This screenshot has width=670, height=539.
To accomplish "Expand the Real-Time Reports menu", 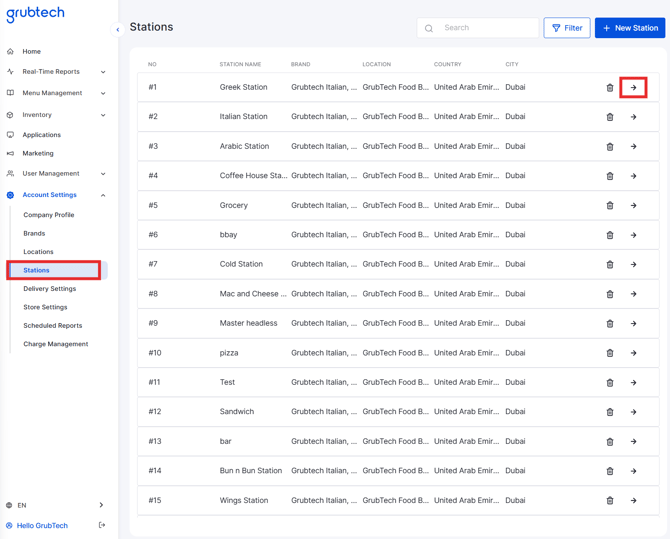I will point(56,71).
